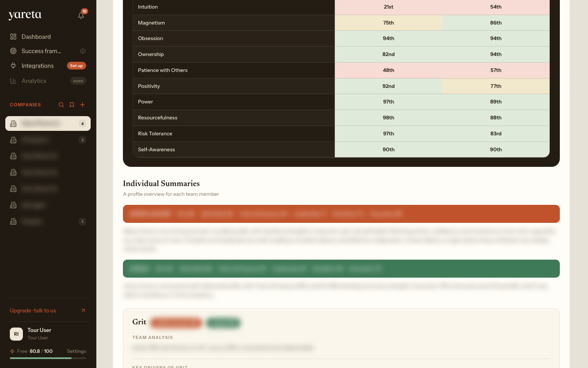This screenshot has width=588, height=368.
Task: Click the green team member summary header
Action: [341, 269]
